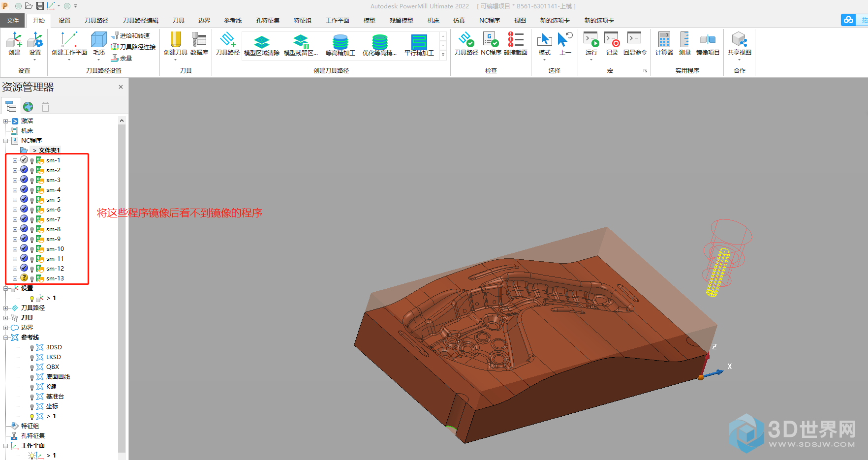
Task: Close the 资源管理器 explorer panel
Action: [121, 87]
